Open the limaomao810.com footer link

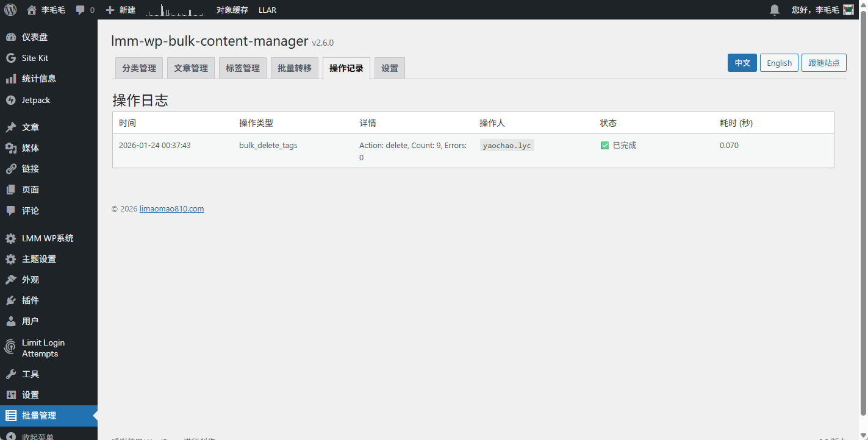click(171, 208)
